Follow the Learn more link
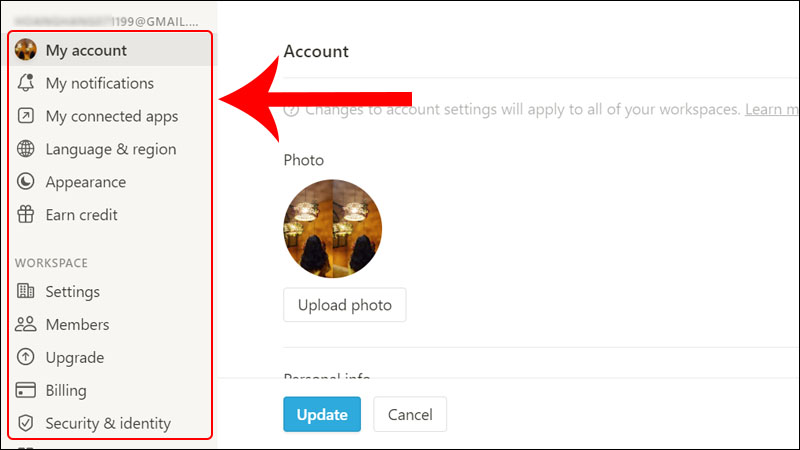The width and height of the screenshot is (800, 450). (x=772, y=108)
